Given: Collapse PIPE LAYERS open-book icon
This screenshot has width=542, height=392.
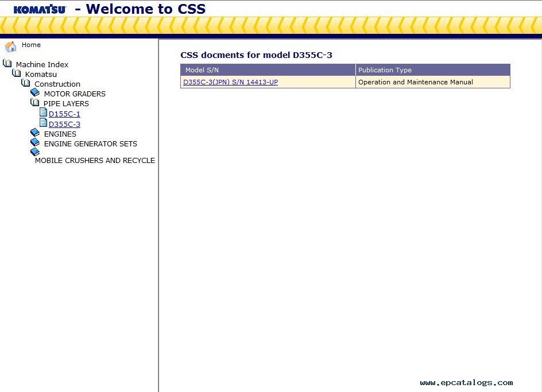Looking at the screenshot, I should [x=35, y=102].
